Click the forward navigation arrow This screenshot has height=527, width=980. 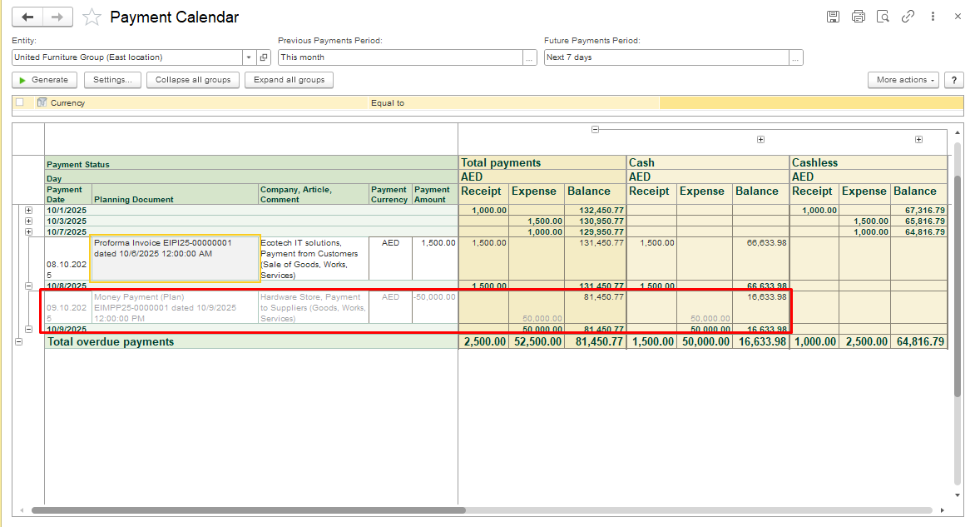(57, 17)
